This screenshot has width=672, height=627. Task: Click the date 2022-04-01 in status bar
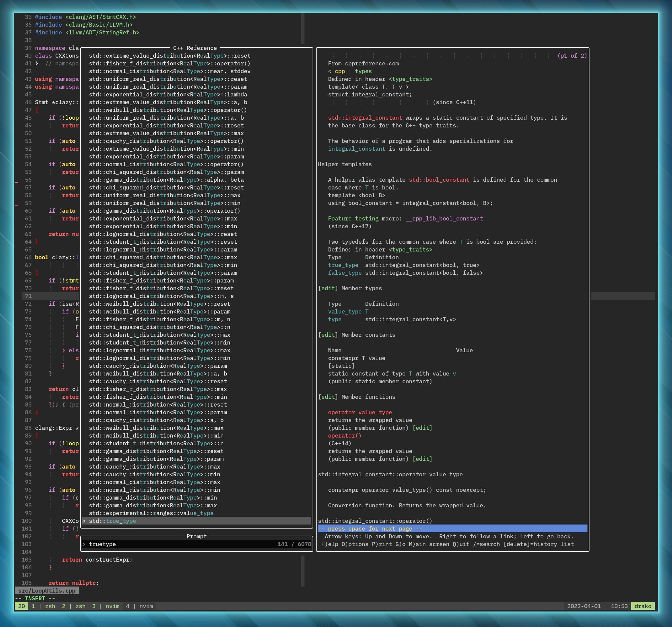click(584, 606)
